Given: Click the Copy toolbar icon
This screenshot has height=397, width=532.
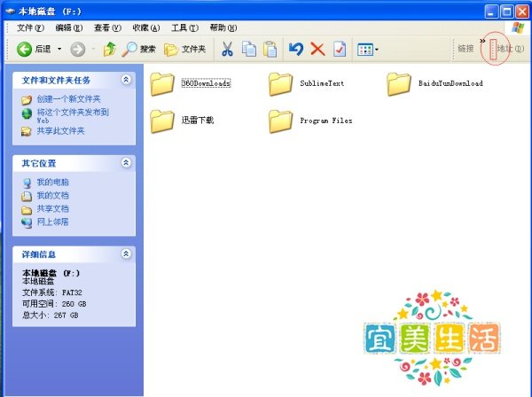Looking at the screenshot, I should 249,49.
